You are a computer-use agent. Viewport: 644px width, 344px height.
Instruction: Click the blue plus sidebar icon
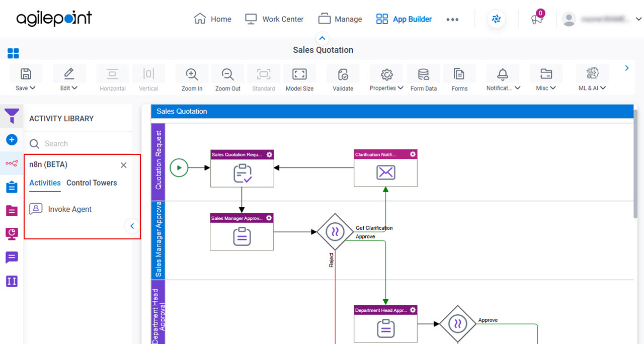12,140
